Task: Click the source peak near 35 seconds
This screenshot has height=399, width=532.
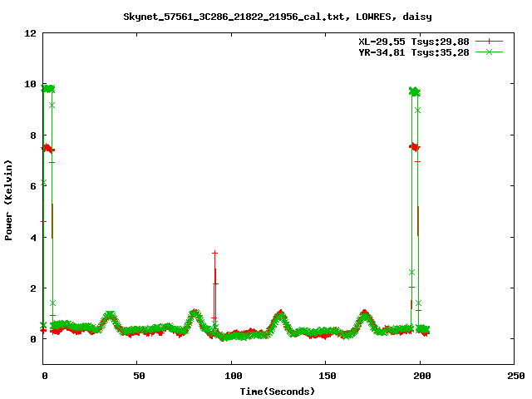Action: [110, 314]
